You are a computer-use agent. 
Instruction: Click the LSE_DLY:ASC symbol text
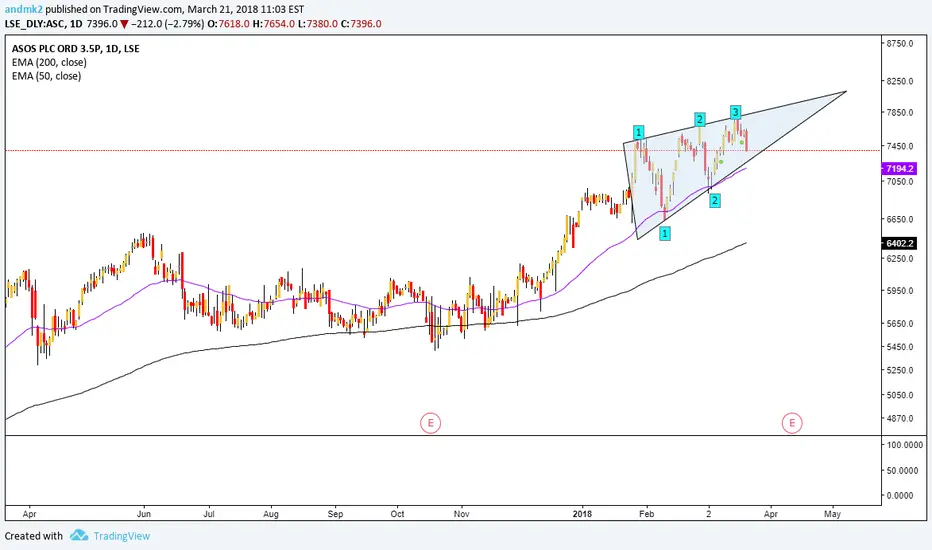point(34,24)
